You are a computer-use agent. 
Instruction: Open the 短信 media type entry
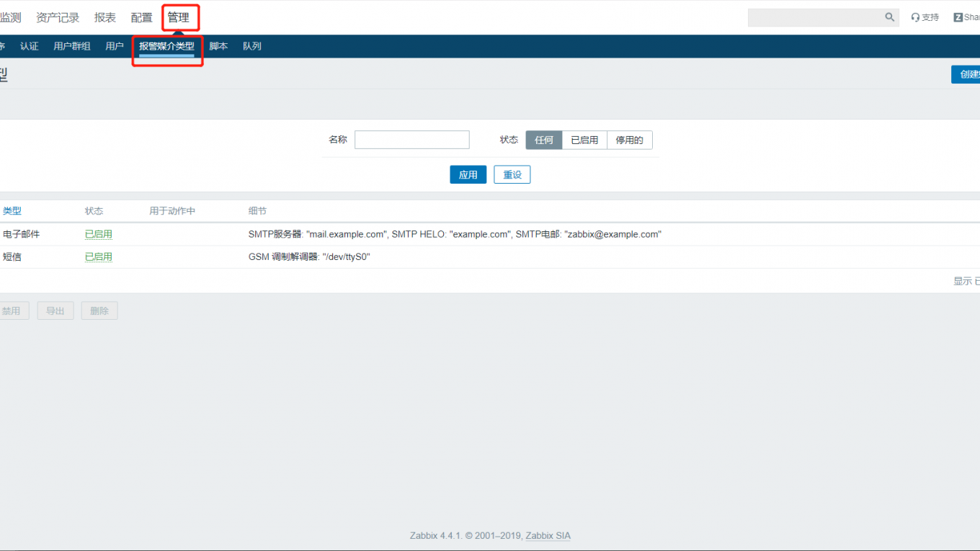click(12, 256)
